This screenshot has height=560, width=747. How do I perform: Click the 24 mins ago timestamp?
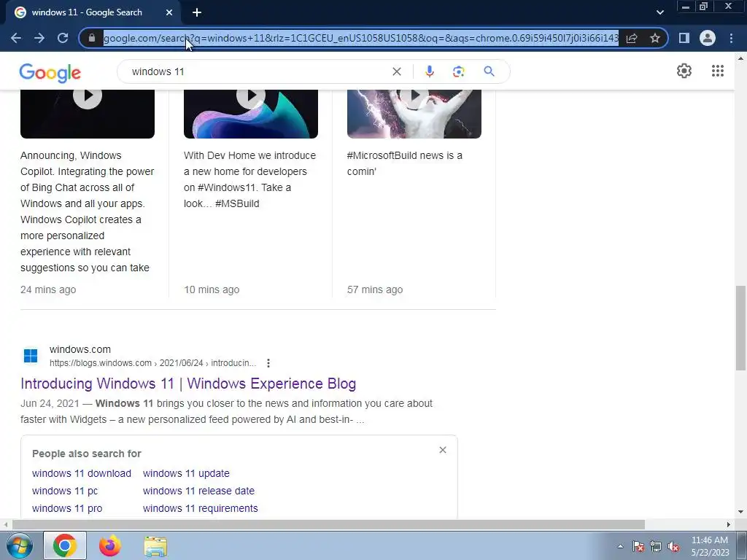click(48, 289)
